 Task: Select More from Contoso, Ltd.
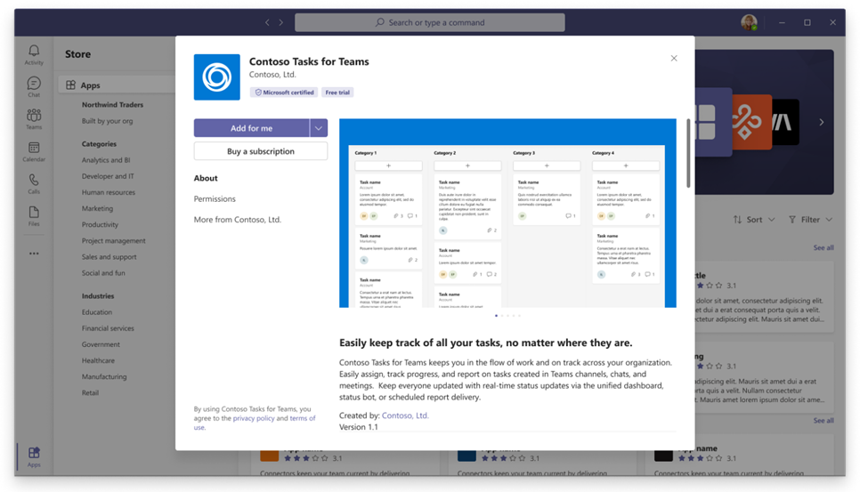tap(238, 219)
